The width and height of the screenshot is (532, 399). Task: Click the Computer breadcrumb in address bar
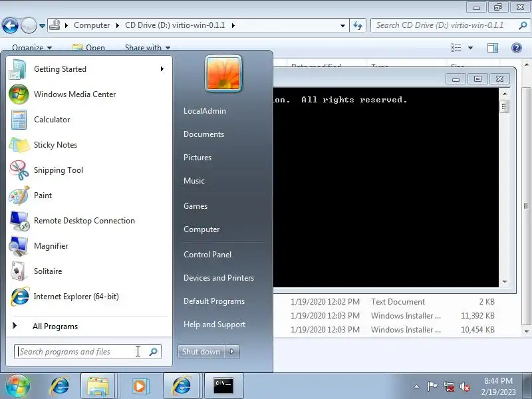pyautogui.click(x=92, y=25)
